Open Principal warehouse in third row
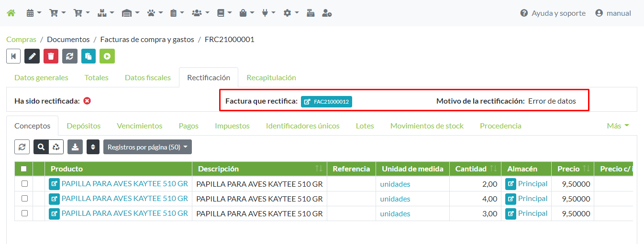 tap(533, 213)
